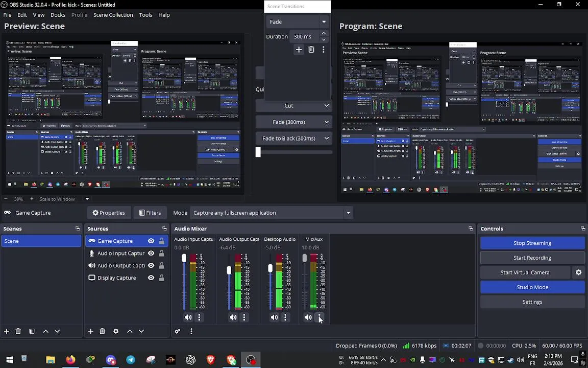The width and height of the screenshot is (588, 368).
Task: Remove selected source using Sources trash icon
Action: click(102, 331)
